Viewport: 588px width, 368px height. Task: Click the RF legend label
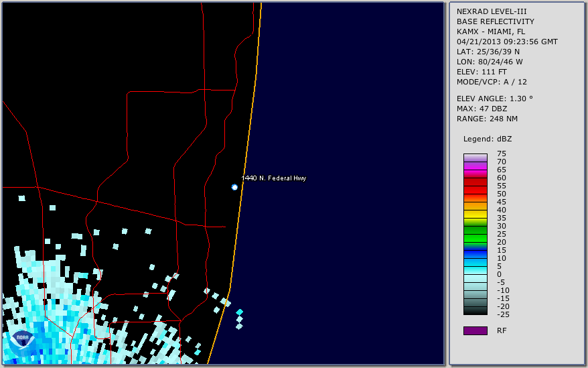[x=502, y=330]
